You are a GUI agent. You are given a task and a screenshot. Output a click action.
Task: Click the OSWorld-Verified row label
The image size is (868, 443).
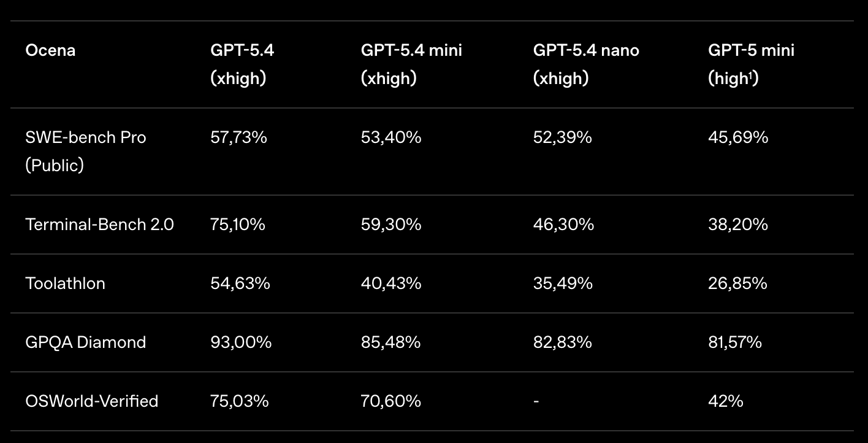92,401
